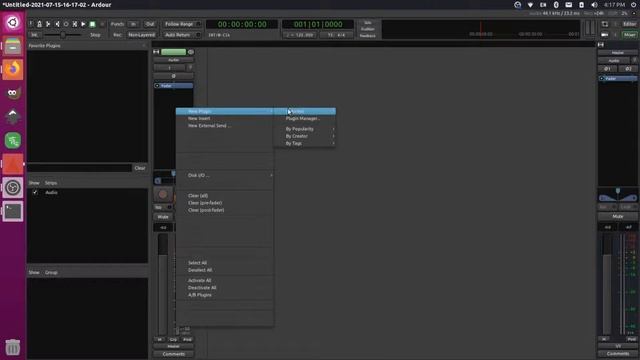Click the play selection icon in transport
Screen dimensions: 640x360
[75, 24]
